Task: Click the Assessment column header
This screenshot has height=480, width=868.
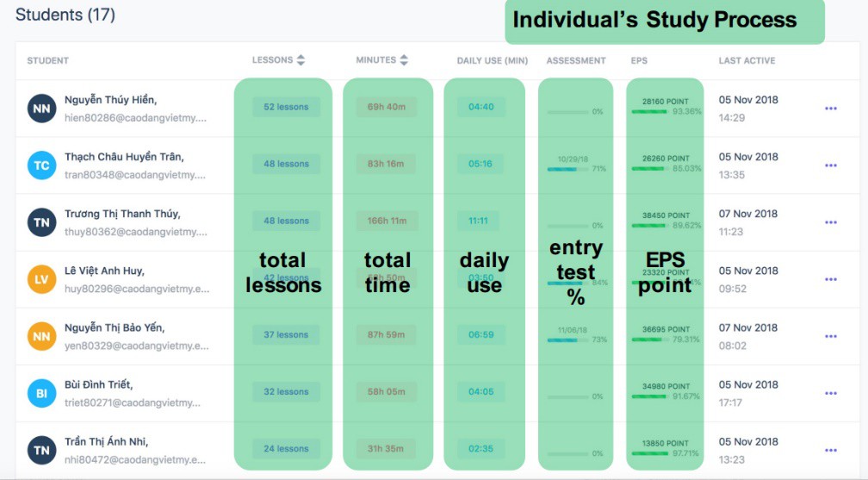Action: [x=575, y=61]
